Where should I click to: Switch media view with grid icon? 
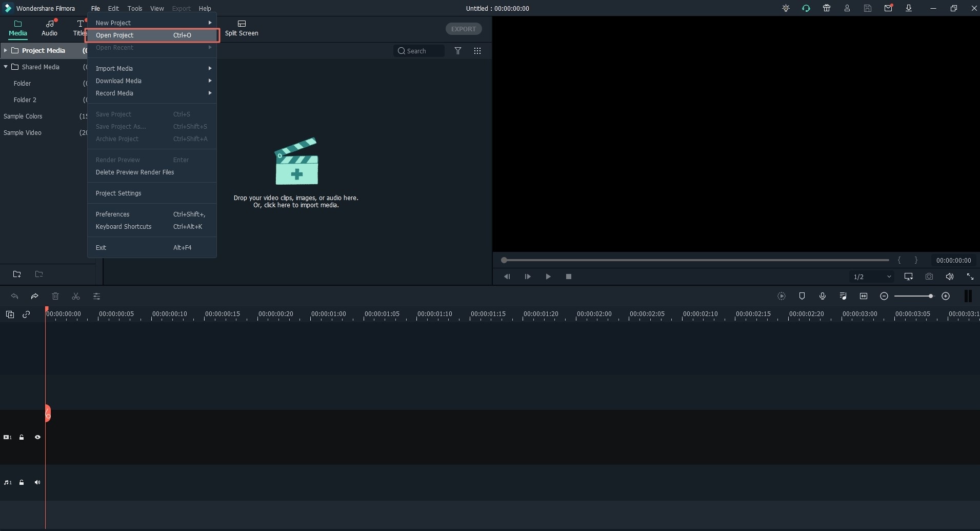tap(477, 51)
